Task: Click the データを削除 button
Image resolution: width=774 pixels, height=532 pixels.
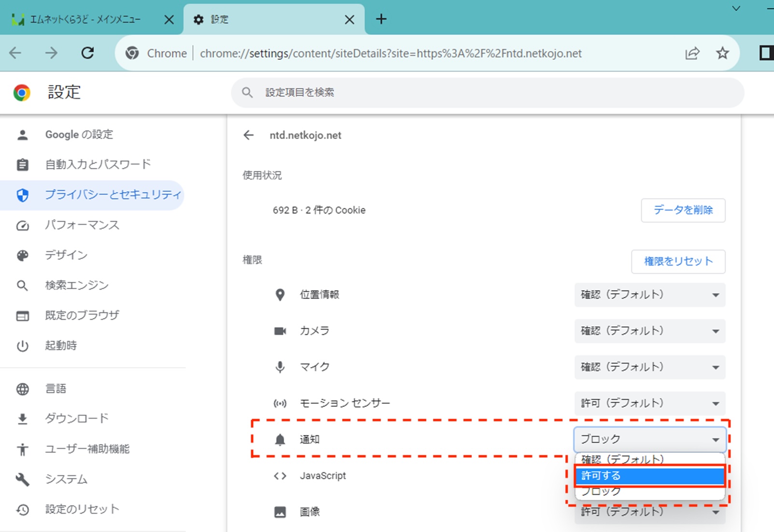Action: 683,210
